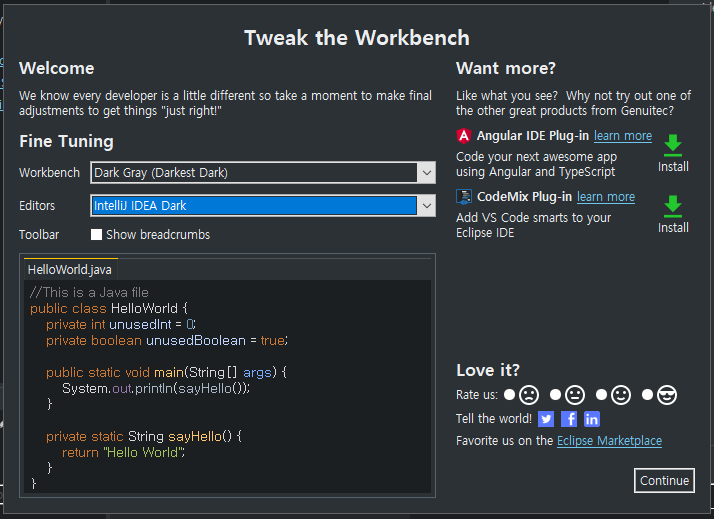Click the System.out.println line

[156, 388]
